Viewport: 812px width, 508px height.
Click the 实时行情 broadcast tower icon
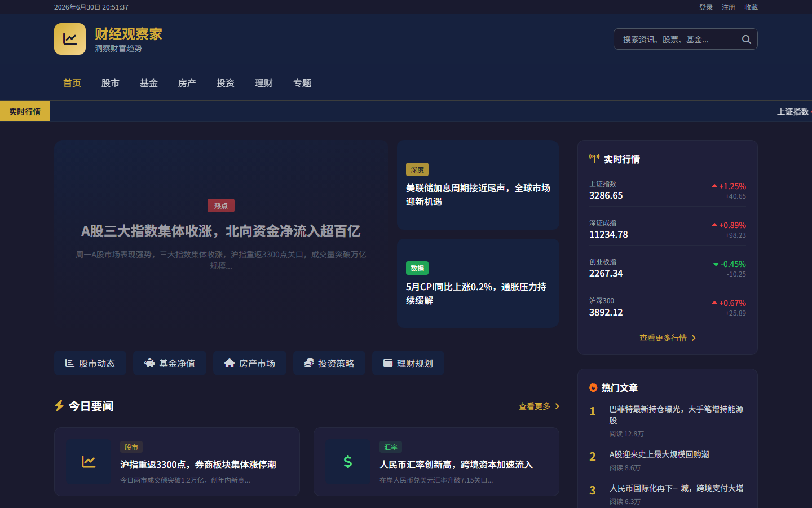pyautogui.click(x=594, y=159)
